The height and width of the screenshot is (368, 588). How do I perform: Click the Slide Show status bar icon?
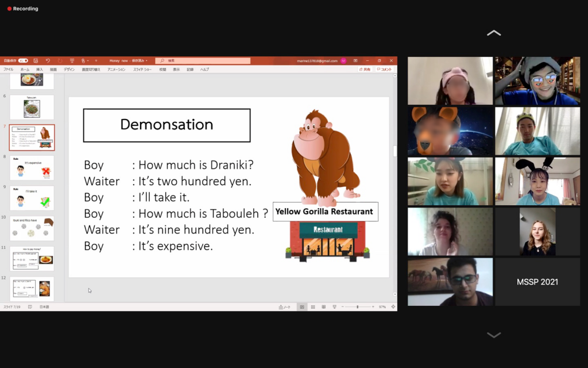(335, 307)
